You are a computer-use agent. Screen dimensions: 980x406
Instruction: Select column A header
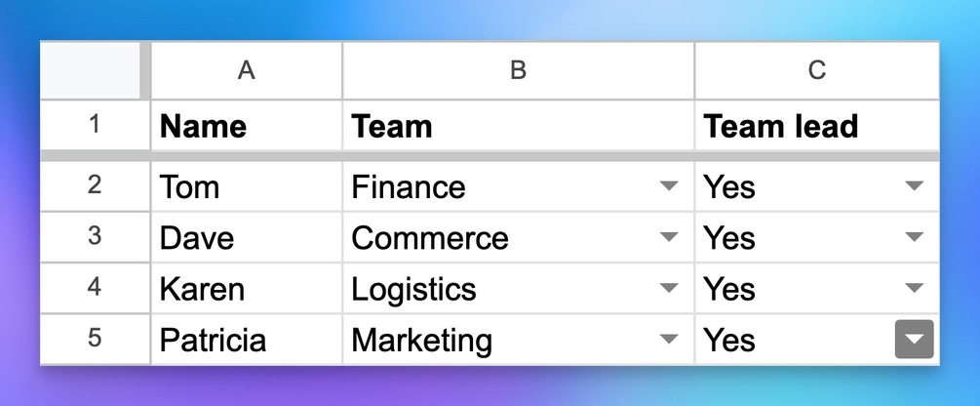click(247, 70)
